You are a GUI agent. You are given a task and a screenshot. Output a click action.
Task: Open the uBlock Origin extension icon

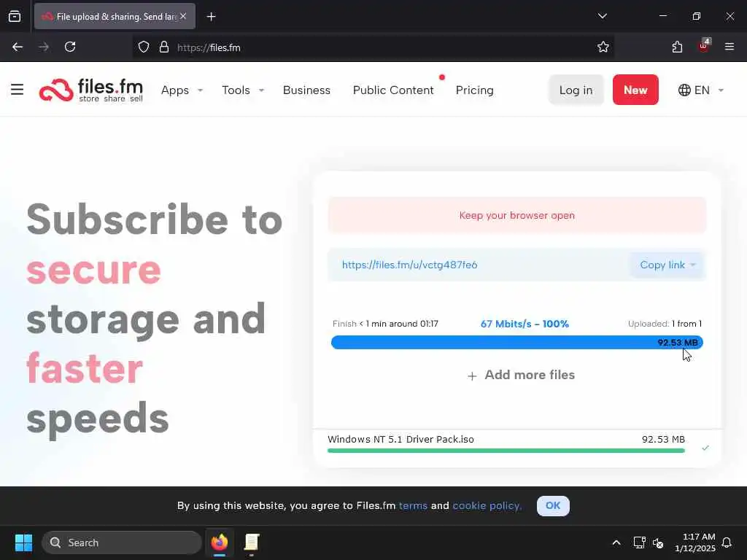pos(704,46)
